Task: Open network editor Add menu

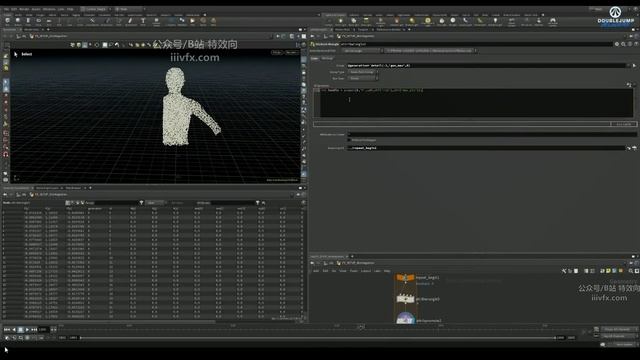Action: click(316, 271)
